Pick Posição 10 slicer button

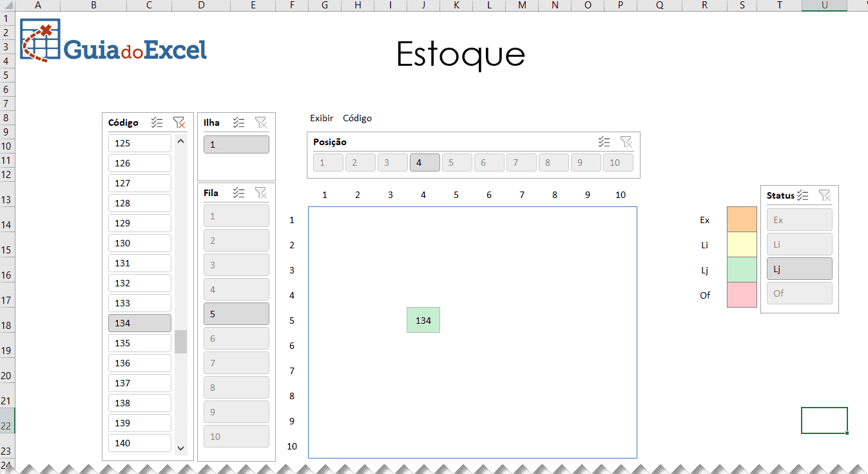[x=618, y=163]
